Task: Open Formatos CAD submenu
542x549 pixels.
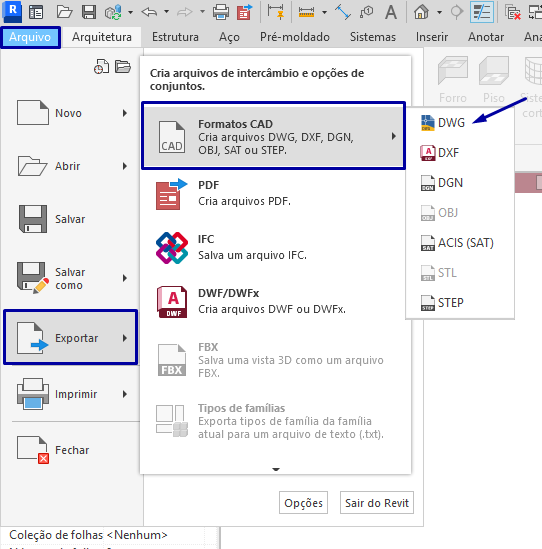Action: point(273,136)
